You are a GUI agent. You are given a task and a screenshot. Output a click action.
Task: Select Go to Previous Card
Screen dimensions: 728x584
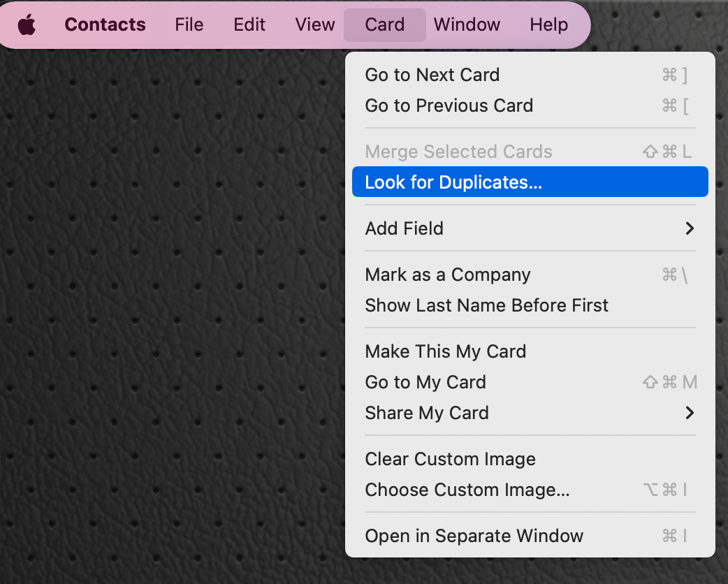tap(449, 105)
